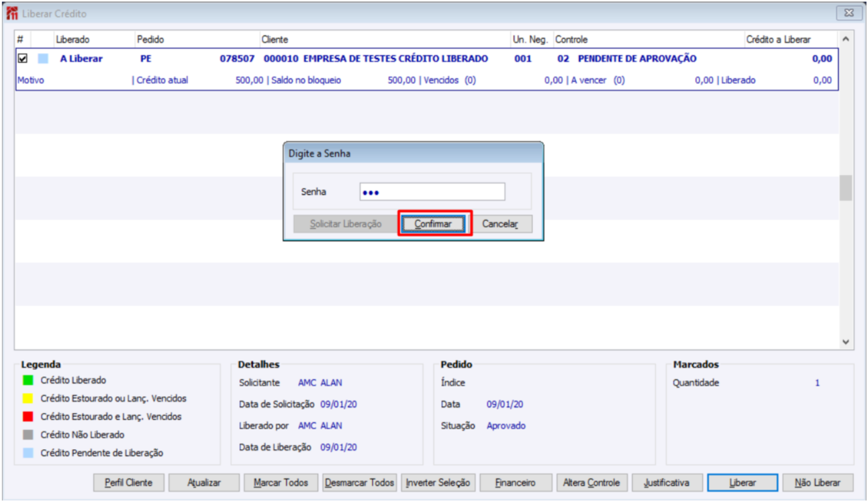
Task: Click the Data de Solicitação value 09/01/20
Action: [x=338, y=404]
